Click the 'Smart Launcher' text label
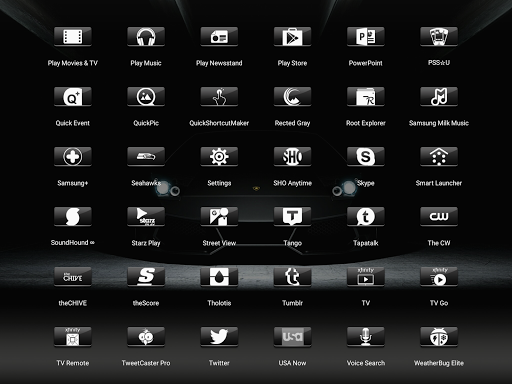 coord(439,183)
